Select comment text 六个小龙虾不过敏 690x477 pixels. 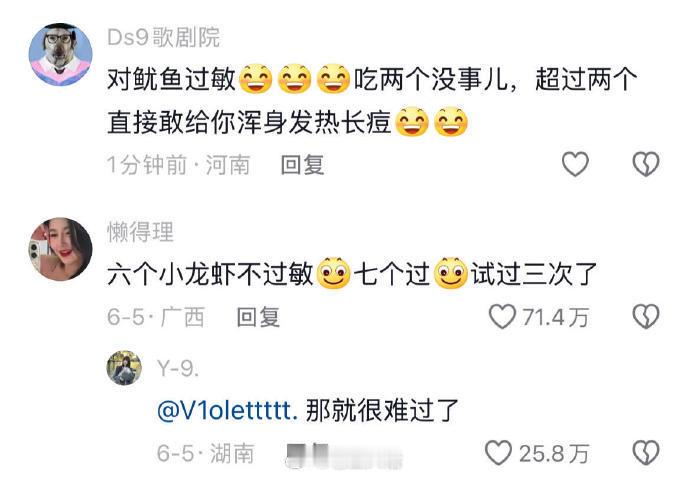coord(210,274)
